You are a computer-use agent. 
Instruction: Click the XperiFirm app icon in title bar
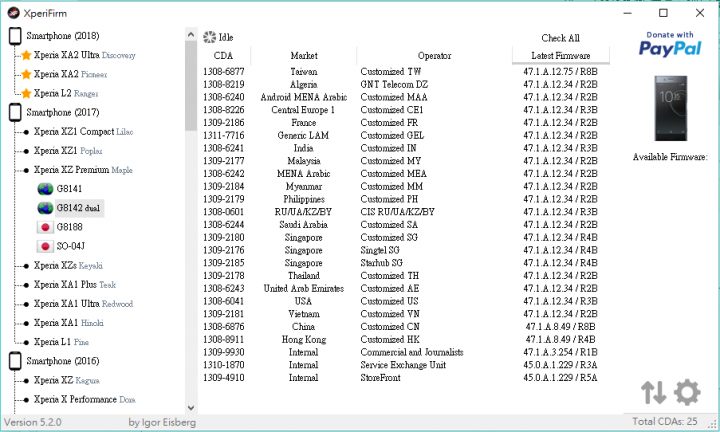[x=13, y=13]
